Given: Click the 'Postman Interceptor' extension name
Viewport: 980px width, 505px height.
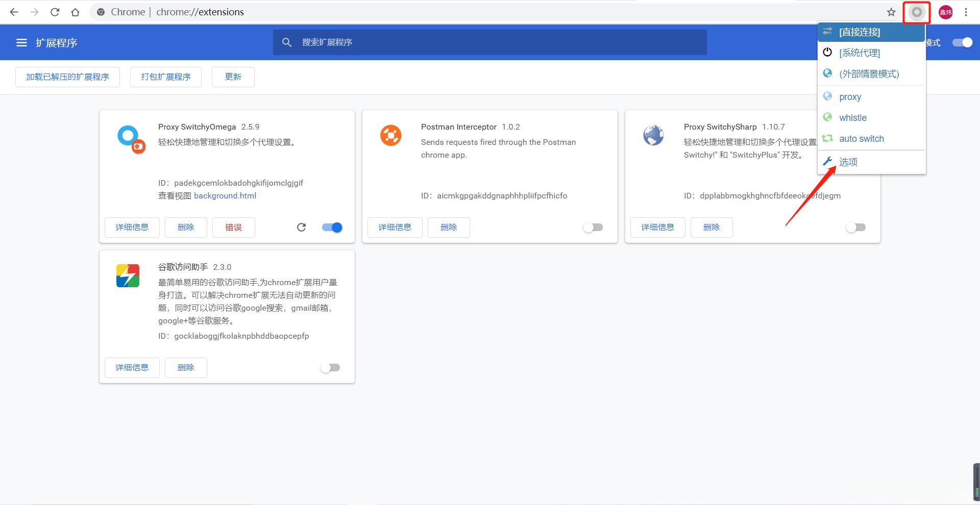Looking at the screenshot, I should click(459, 127).
